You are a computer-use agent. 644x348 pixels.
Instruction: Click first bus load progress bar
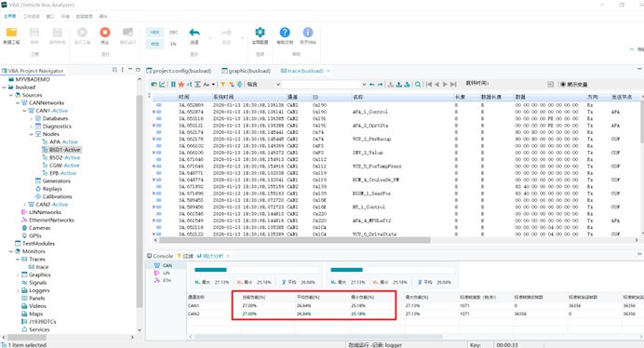[257, 270]
